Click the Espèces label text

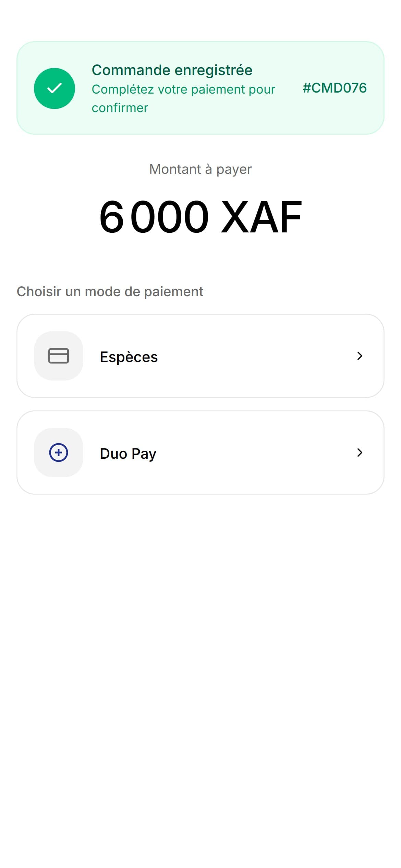(x=129, y=357)
